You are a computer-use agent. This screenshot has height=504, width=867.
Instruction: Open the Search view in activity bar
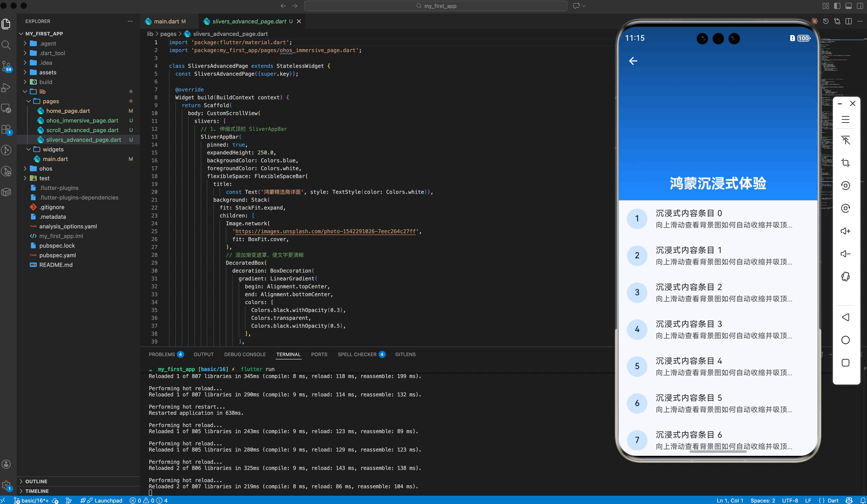(x=6, y=45)
